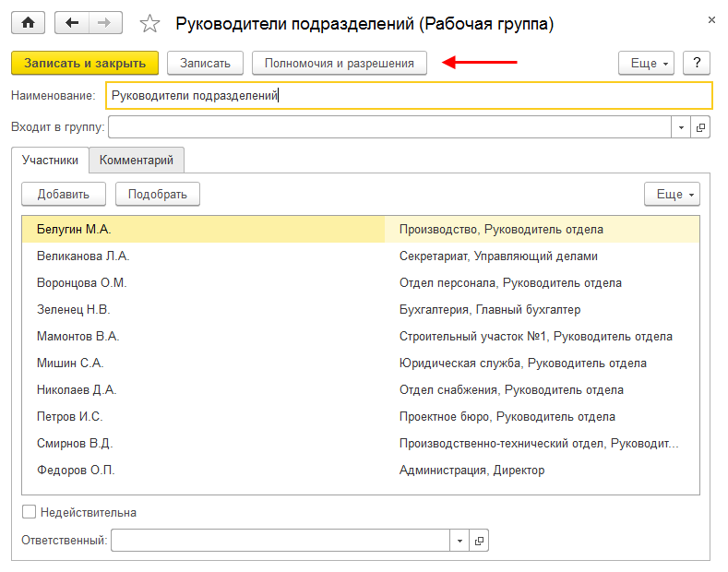Open responsible person via open icon
The image size is (728, 572).
pyautogui.click(x=479, y=541)
